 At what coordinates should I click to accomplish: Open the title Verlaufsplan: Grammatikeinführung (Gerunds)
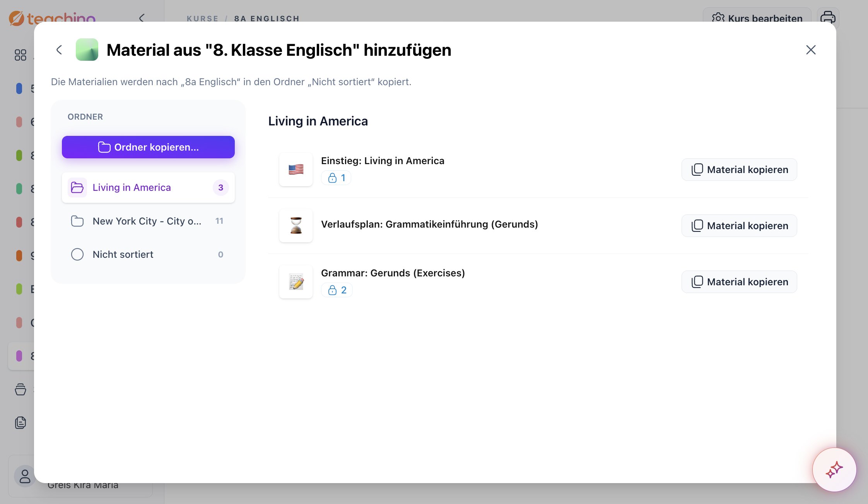[x=429, y=224]
